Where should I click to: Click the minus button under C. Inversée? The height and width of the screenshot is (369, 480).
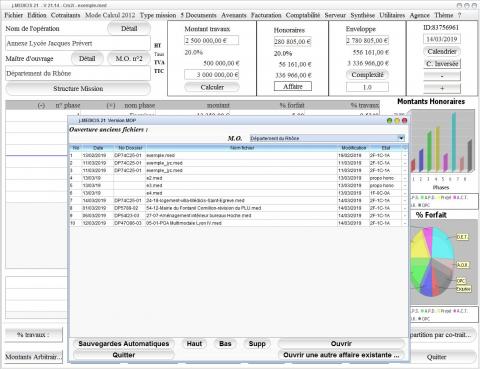click(x=442, y=76)
